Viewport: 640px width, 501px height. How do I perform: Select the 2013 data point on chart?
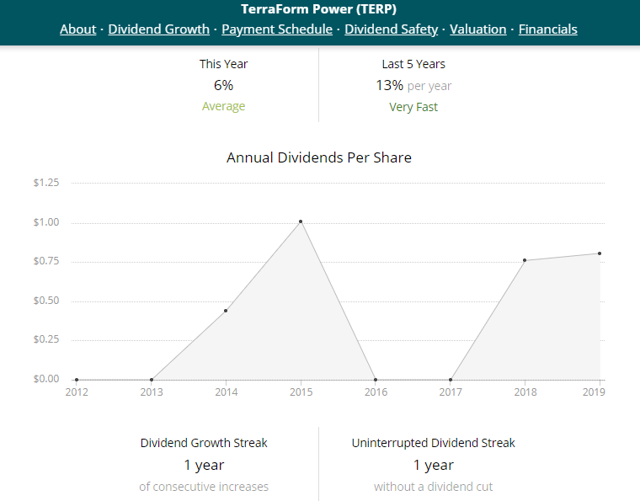(x=151, y=380)
